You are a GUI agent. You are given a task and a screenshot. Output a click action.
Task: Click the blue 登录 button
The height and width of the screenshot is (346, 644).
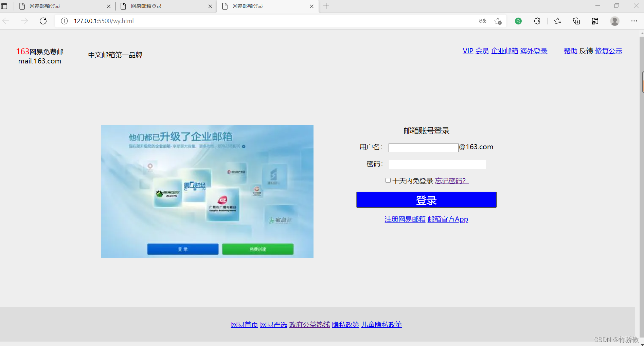(x=426, y=200)
